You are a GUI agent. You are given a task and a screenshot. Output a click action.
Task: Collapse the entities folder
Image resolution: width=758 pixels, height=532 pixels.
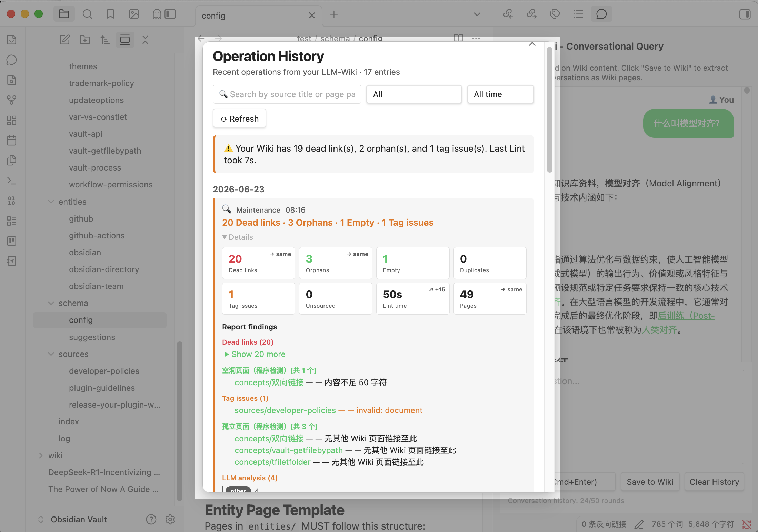51,202
